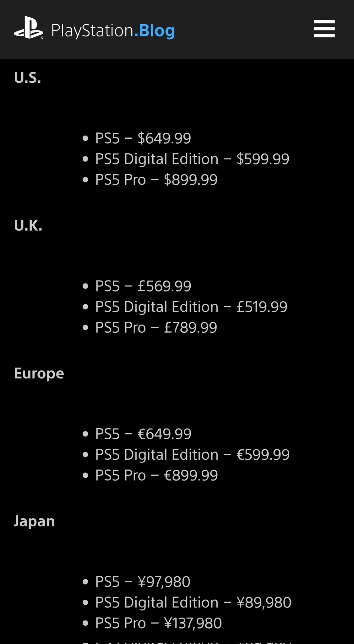Select the PS5 Pro – £789.99 line
This screenshot has width=354, height=644.
[156, 327]
